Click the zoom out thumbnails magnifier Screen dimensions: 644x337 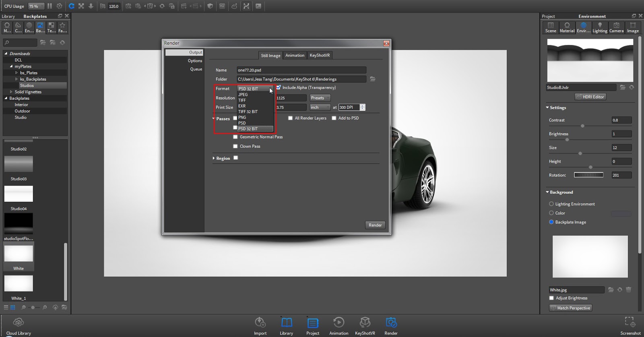coord(23,307)
